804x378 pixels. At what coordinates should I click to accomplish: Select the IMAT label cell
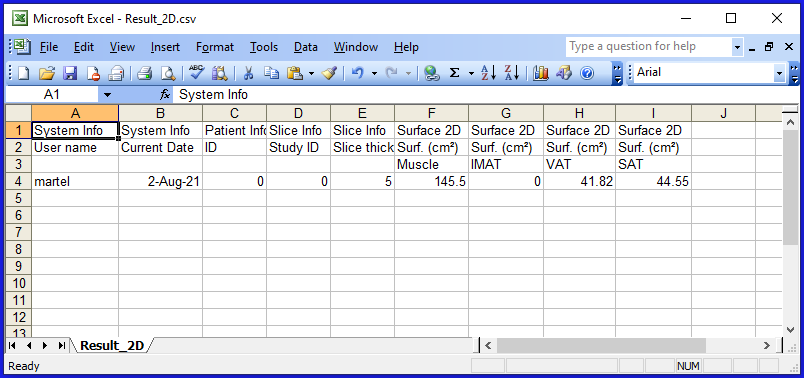[x=506, y=164]
